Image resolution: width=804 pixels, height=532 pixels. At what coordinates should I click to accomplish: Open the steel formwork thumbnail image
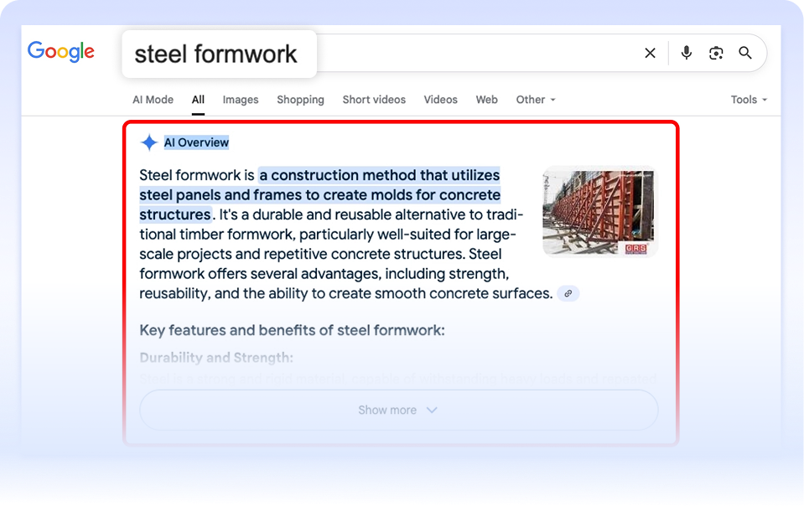point(599,212)
